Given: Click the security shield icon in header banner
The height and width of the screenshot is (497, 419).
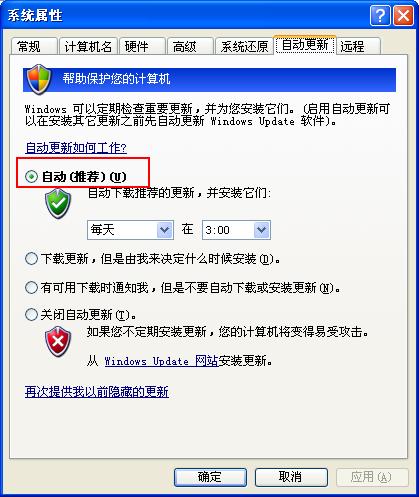Looking at the screenshot, I should (39, 79).
